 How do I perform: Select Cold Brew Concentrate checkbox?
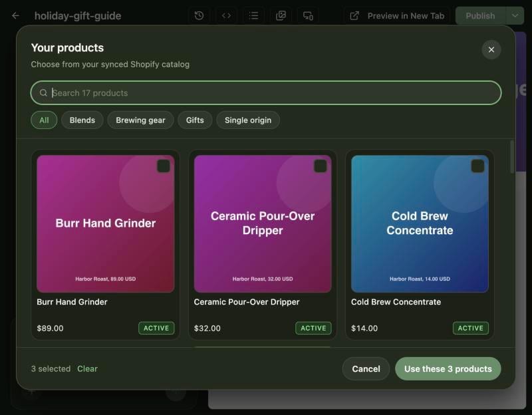[x=477, y=166]
